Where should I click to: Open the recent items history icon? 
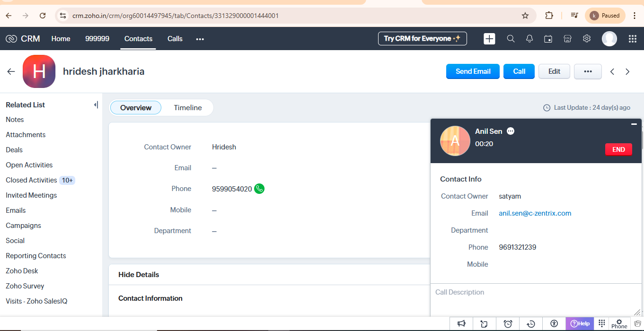(x=531, y=323)
